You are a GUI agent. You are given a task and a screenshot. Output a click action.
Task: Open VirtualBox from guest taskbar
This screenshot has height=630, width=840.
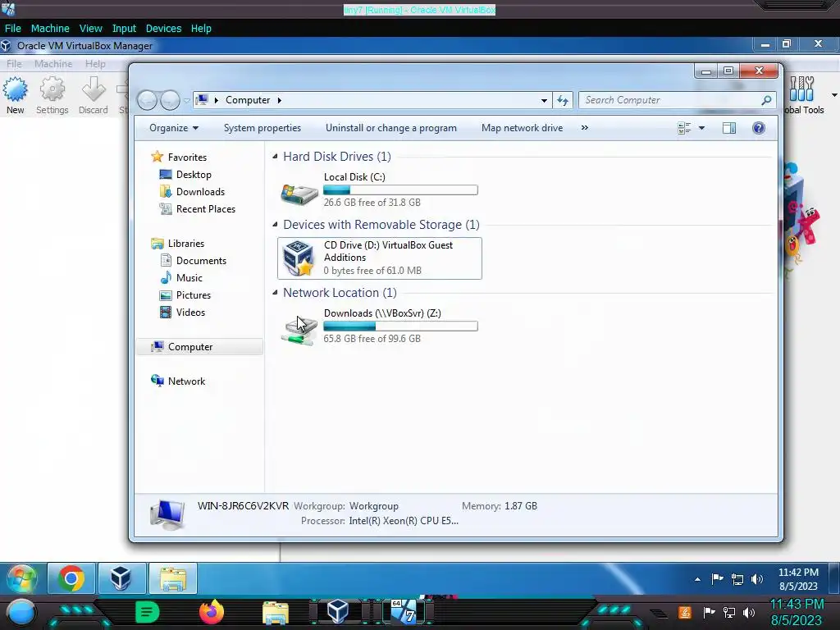121,578
